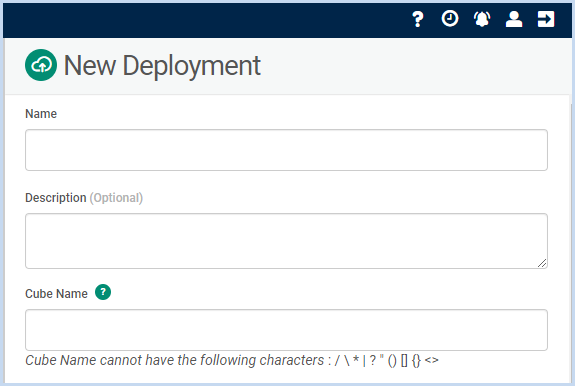Click the Name field label
This screenshot has height=386, width=575.
click(41, 114)
